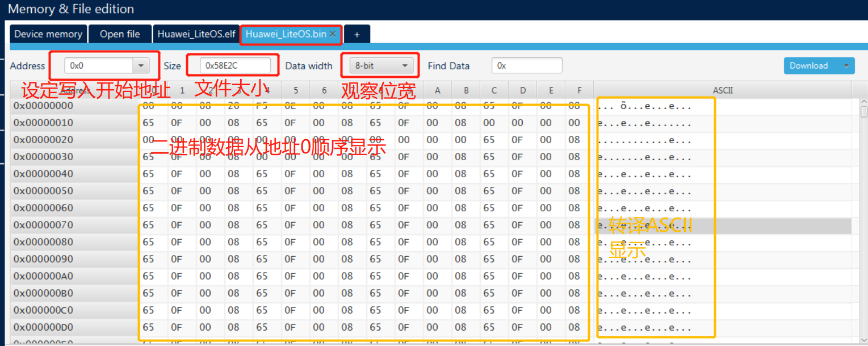
Task: Click the ASCII column header
Action: (x=723, y=90)
